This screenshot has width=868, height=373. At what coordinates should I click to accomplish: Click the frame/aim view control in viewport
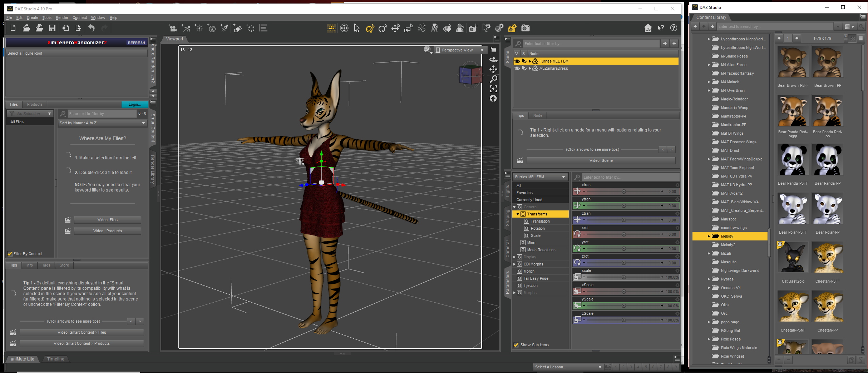click(493, 89)
